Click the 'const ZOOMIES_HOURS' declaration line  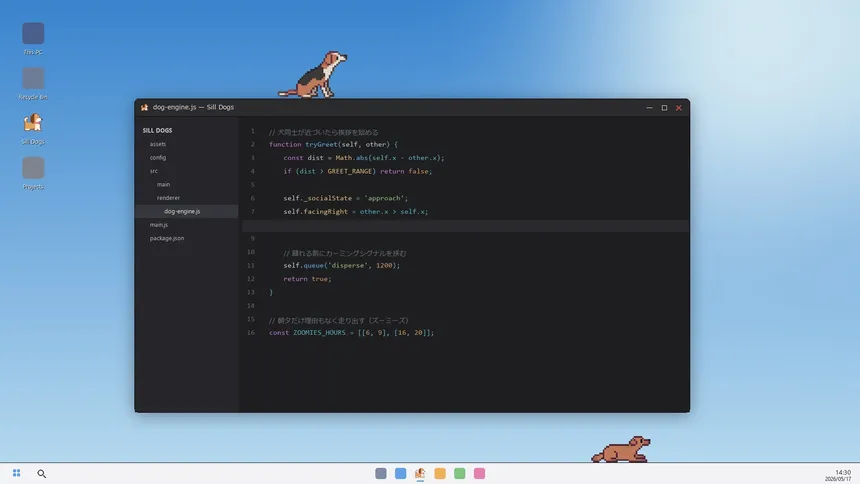352,333
